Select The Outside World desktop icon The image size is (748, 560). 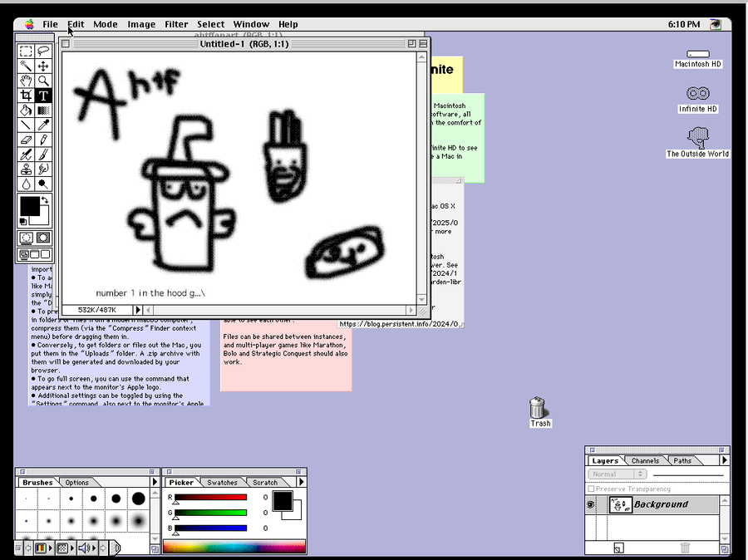click(x=697, y=142)
